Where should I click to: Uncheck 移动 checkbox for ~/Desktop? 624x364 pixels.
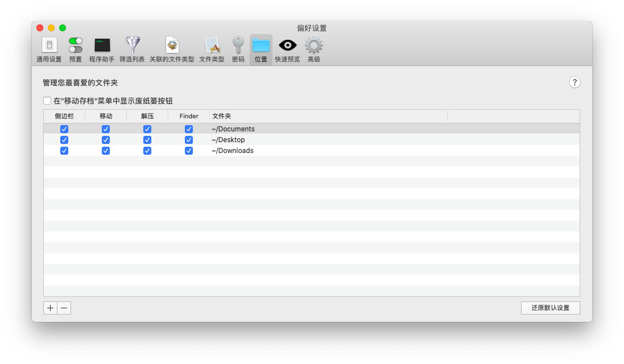(x=106, y=140)
